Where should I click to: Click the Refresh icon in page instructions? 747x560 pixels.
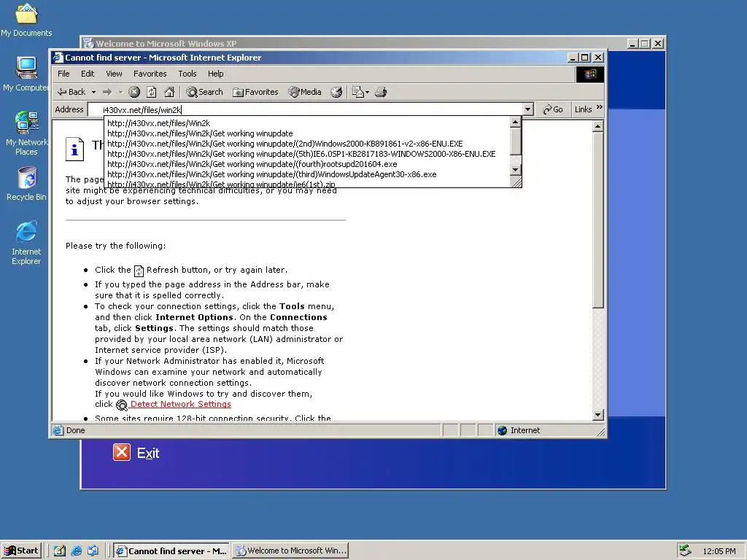click(139, 271)
